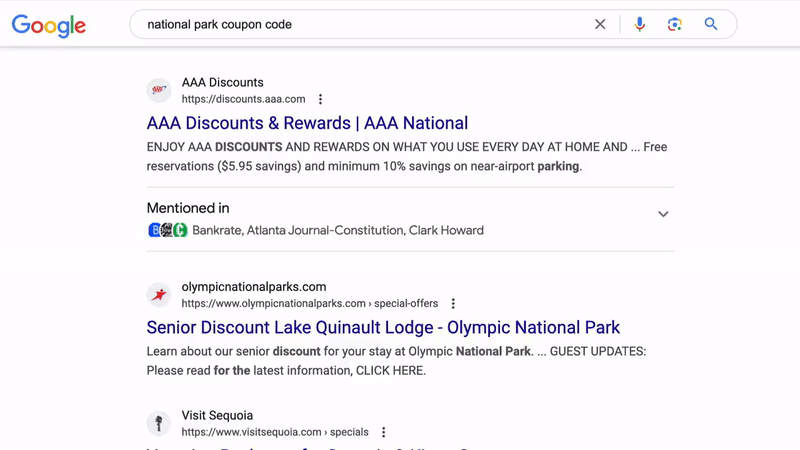Clear the search box text

pos(600,24)
